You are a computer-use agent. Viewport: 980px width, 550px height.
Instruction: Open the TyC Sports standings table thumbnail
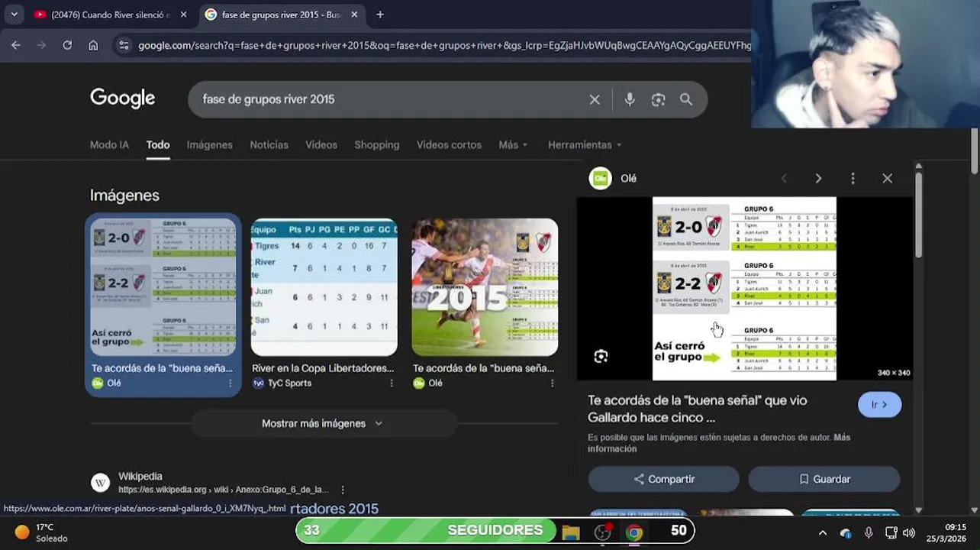[324, 287]
